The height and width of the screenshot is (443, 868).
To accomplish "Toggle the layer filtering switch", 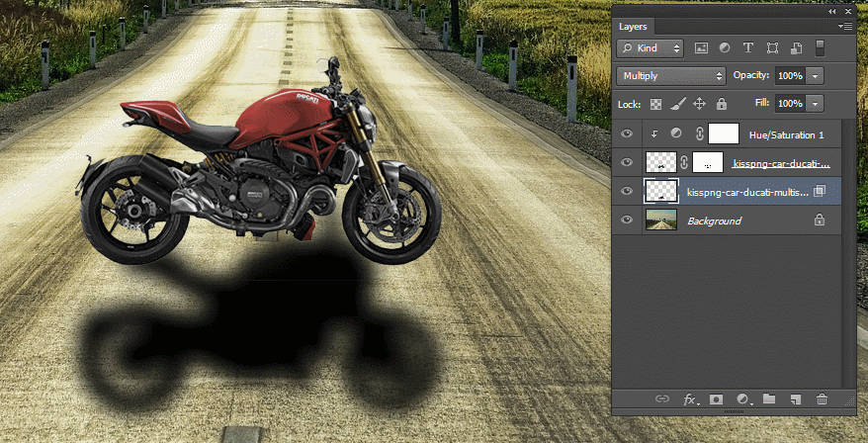I will click(821, 48).
